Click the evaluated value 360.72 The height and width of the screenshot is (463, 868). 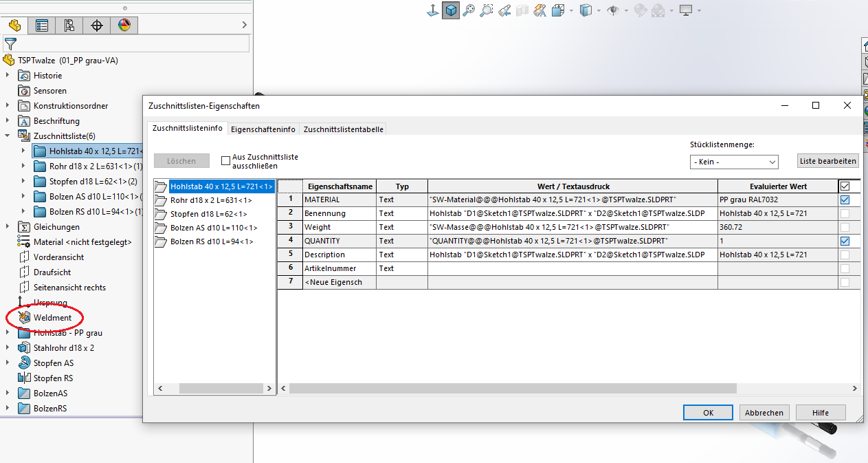click(778, 227)
